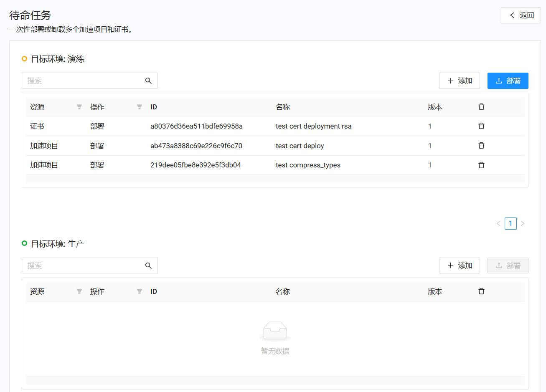Open the search magnifier in 演练 environment
The width and height of the screenshot is (546, 392).
coord(148,81)
